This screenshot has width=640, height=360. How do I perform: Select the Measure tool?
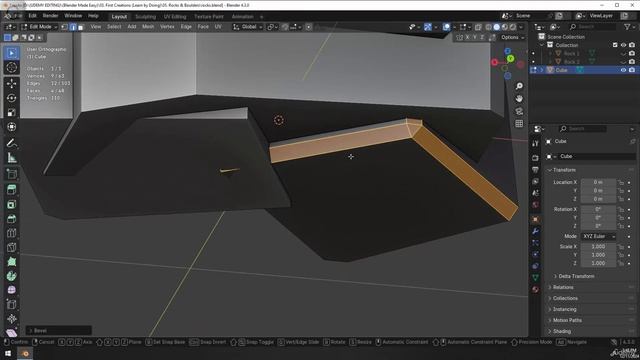(x=11, y=158)
